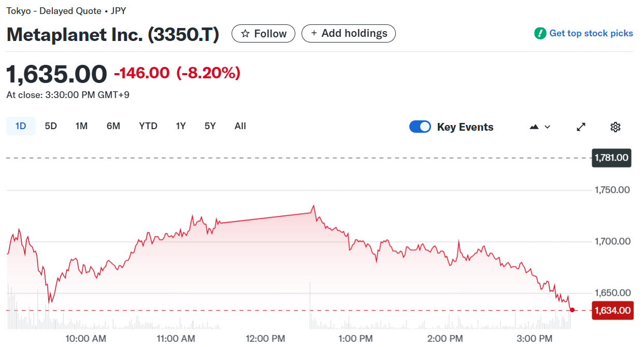
Task: Select the 1D time range tab
Action: pos(21,126)
